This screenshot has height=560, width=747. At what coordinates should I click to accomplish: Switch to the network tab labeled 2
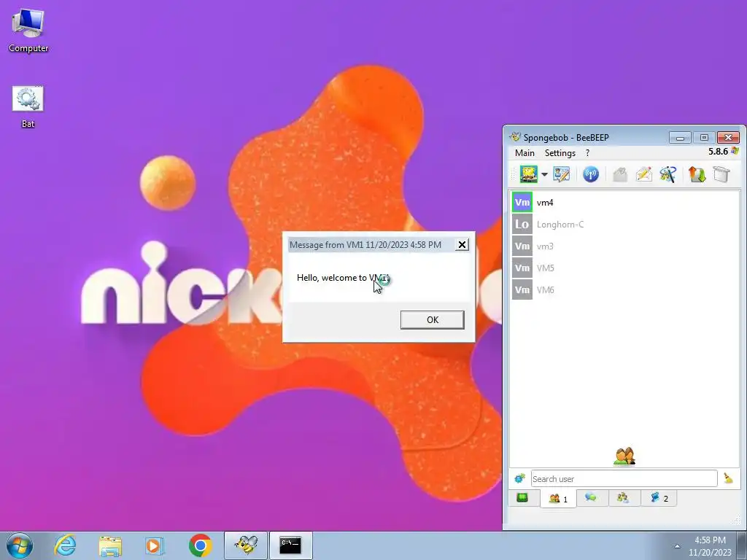(x=659, y=498)
